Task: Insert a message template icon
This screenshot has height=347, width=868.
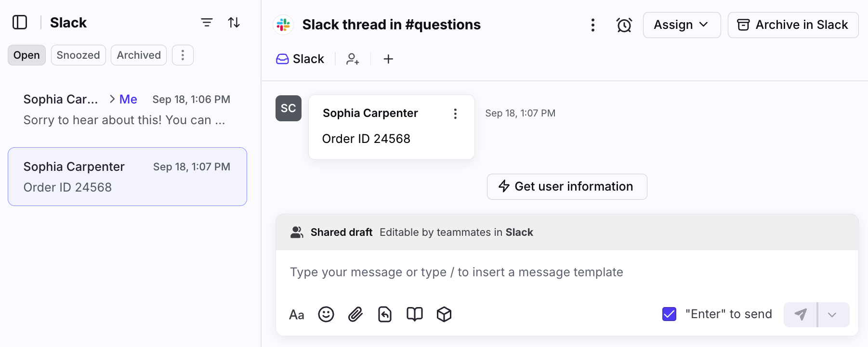Action: tap(385, 314)
